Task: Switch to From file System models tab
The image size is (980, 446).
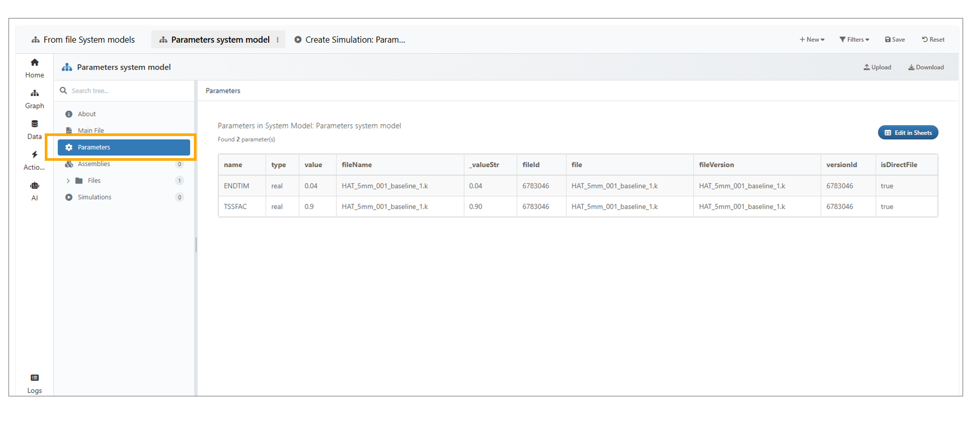Action: (x=83, y=40)
